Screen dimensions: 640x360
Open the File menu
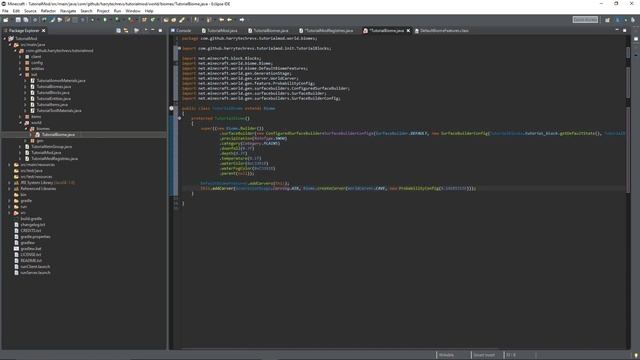coord(5,11)
